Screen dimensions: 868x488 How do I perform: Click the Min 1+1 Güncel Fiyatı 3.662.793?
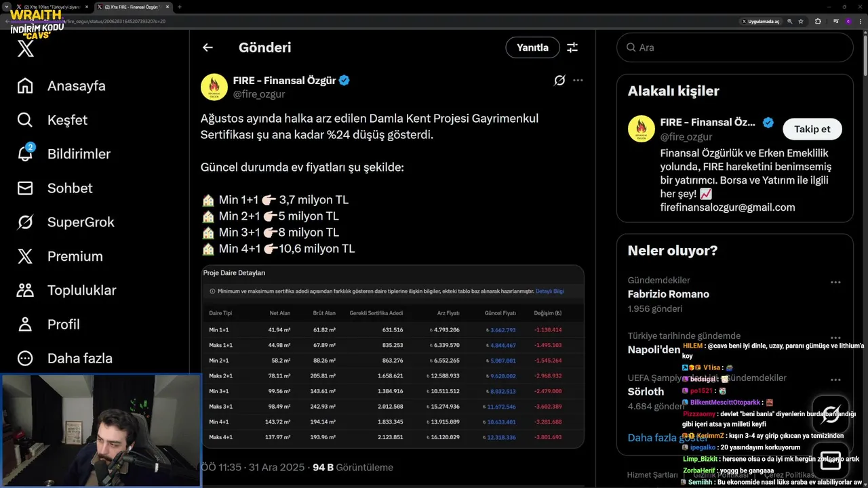pyautogui.click(x=501, y=330)
